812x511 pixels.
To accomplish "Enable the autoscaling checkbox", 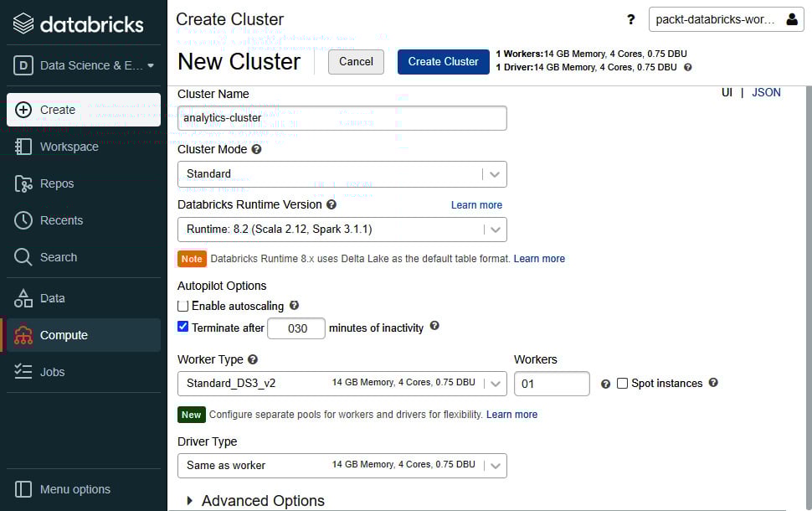I will click(x=182, y=306).
